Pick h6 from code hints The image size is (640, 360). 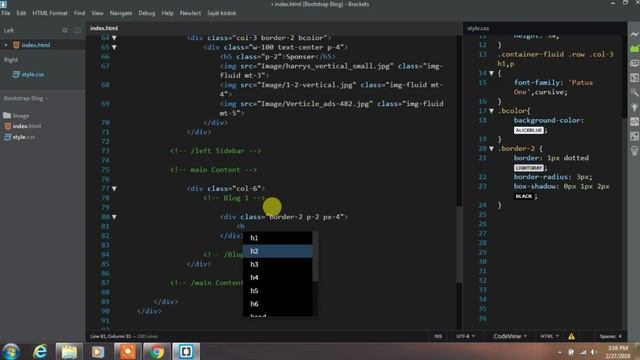click(x=278, y=304)
